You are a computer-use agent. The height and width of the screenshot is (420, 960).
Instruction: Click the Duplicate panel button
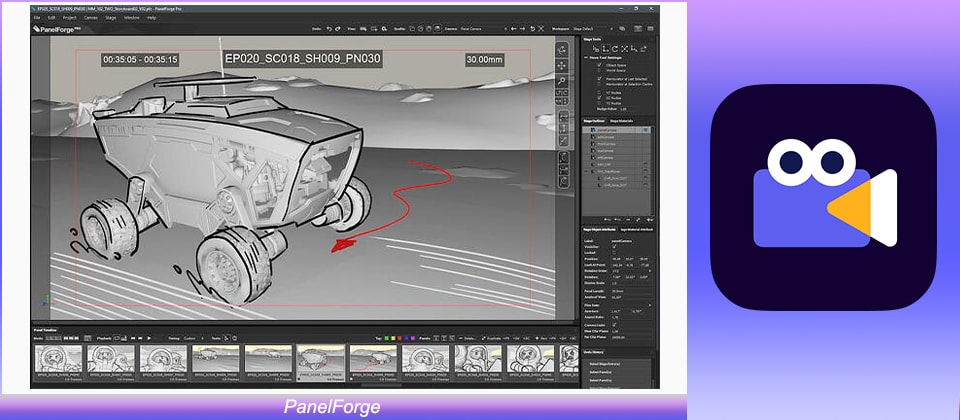[x=492, y=337]
